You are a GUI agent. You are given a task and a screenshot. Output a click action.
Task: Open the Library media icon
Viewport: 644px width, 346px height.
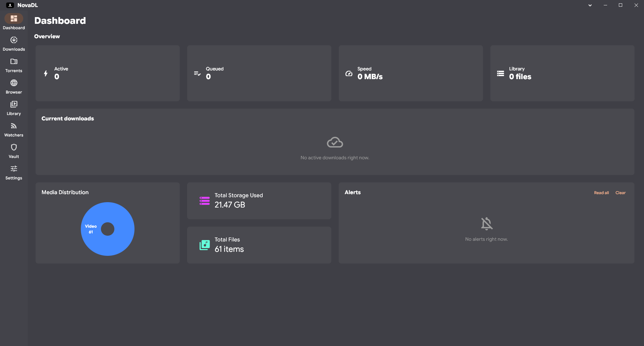click(14, 104)
